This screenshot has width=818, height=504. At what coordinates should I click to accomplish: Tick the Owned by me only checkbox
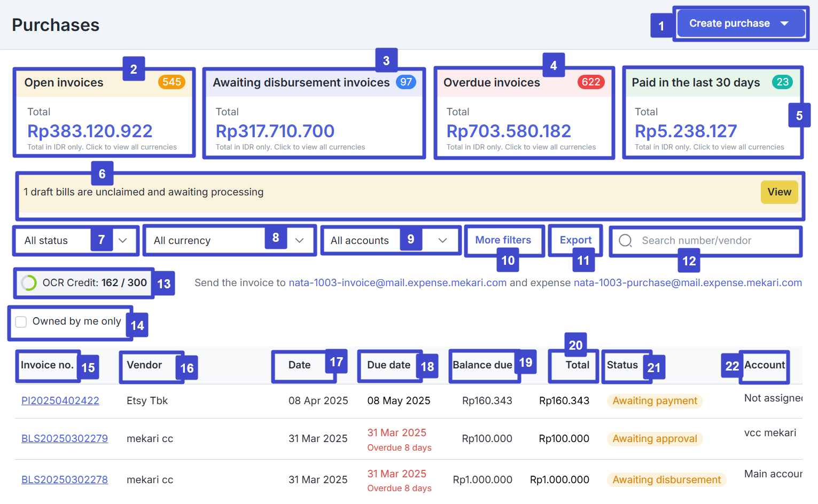tap(21, 321)
